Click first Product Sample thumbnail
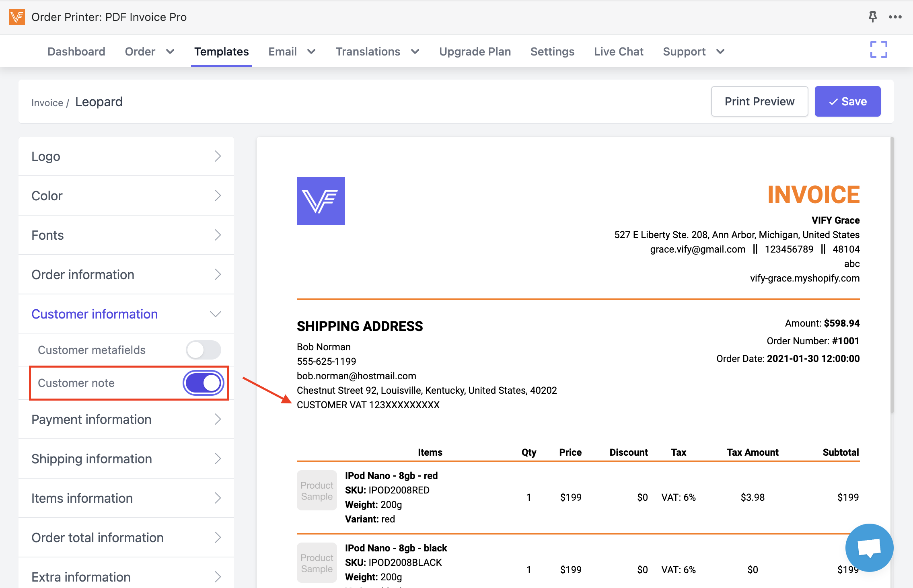This screenshot has height=588, width=913. coord(317,490)
